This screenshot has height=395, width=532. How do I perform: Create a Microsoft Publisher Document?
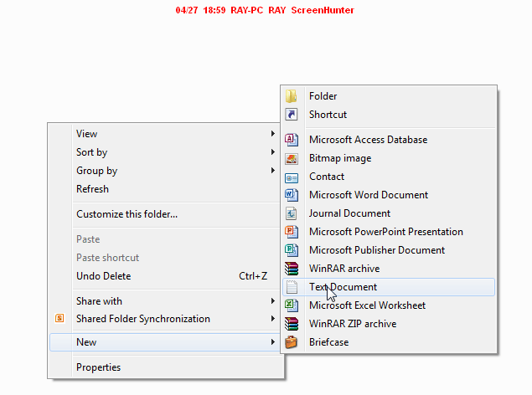coord(389,250)
